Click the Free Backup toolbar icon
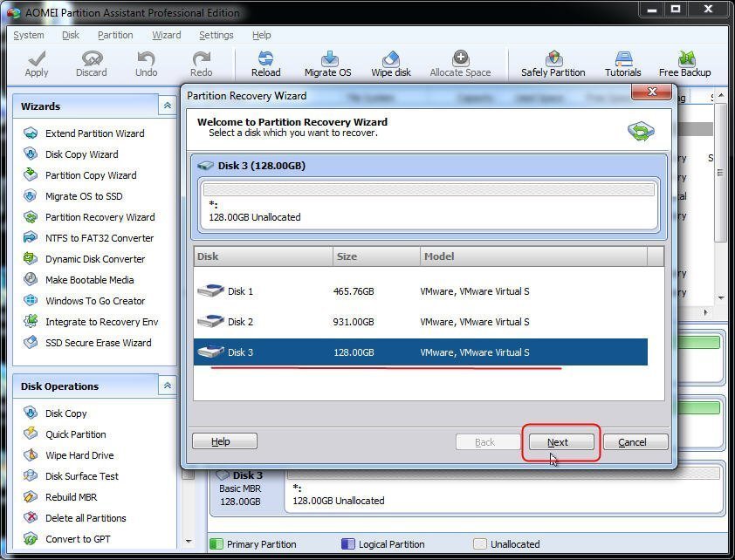Image resolution: width=735 pixels, height=560 pixels. coord(685,64)
